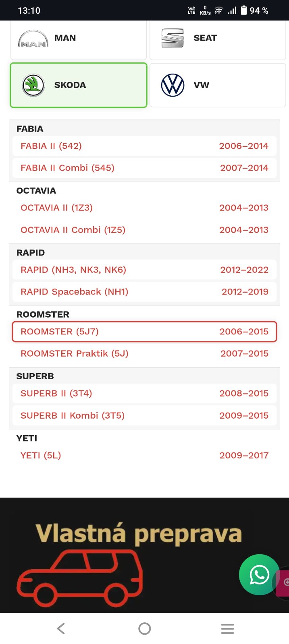Tap the Vlastná preprava banner image
Image resolution: width=289 pixels, height=644 pixels.
pos(139,533)
